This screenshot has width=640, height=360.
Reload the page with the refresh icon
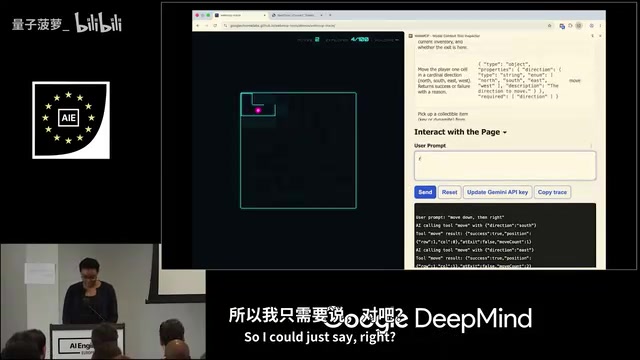pyautogui.click(x=215, y=25)
